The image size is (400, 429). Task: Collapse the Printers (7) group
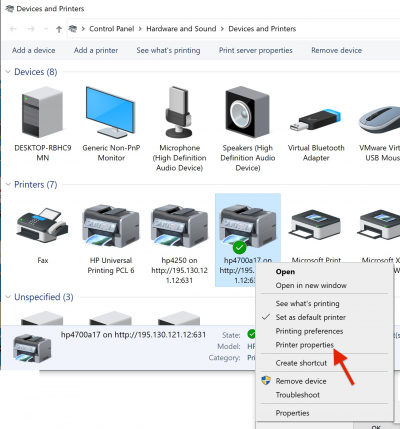[x=8, y=184]
